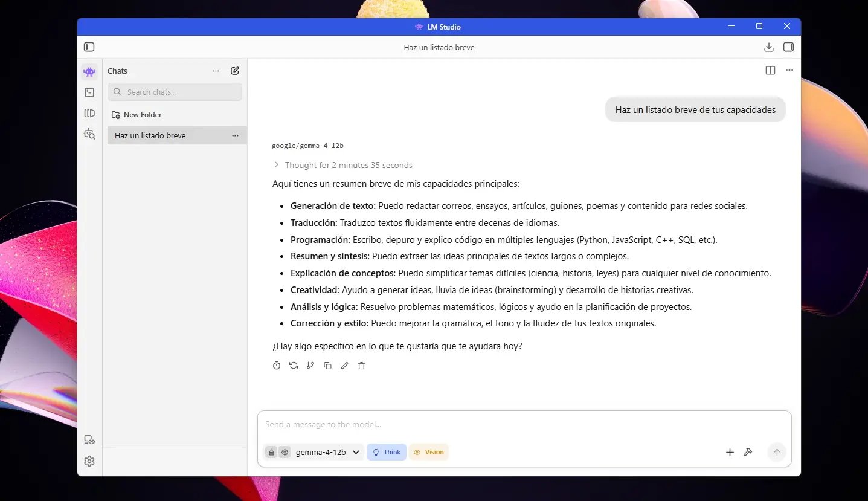This screenshot has height=501, width=868.
Task: Create a new chat with the compose icon
Action: click(x=235, y=71)
